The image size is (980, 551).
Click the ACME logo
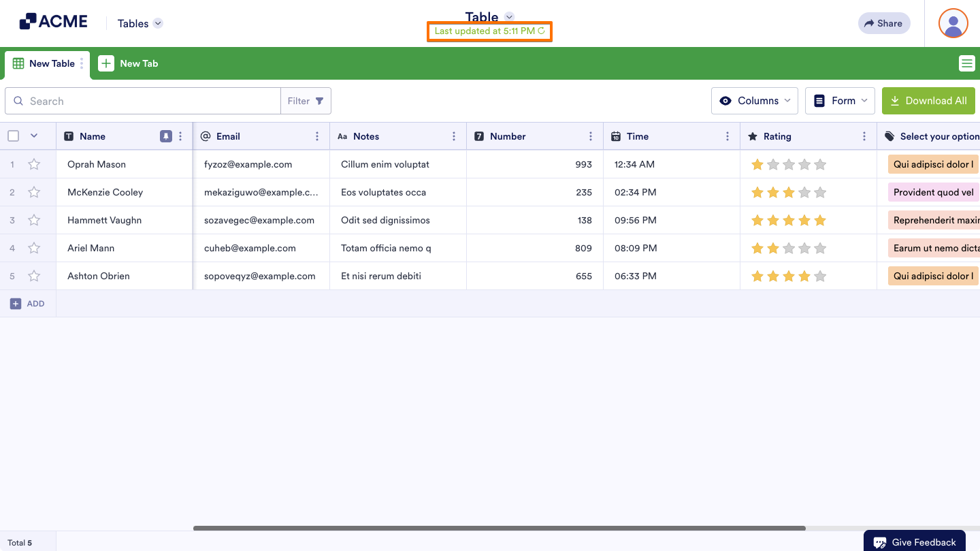[53, 22]
